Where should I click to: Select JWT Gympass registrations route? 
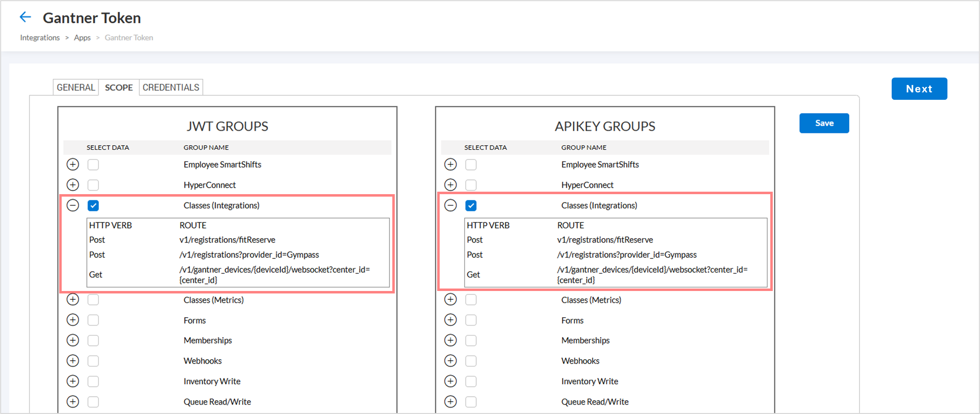[x=249, y=255]
